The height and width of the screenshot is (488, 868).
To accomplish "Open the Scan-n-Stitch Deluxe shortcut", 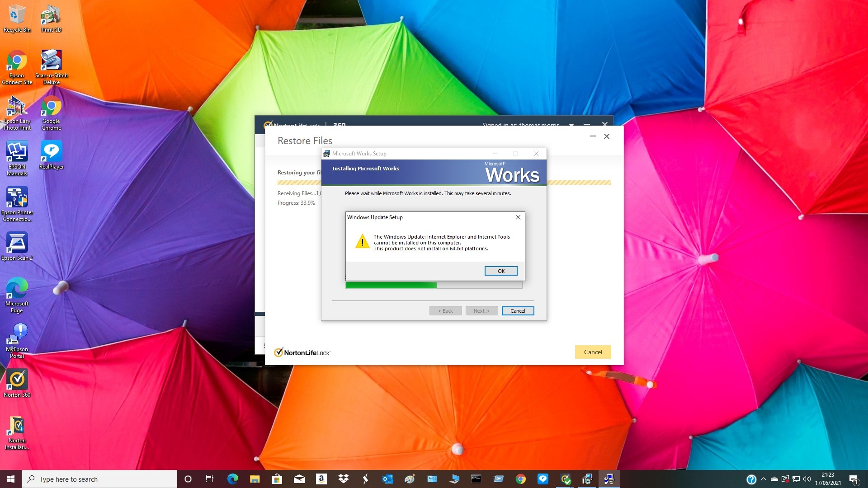I will [x=52, y=61].
